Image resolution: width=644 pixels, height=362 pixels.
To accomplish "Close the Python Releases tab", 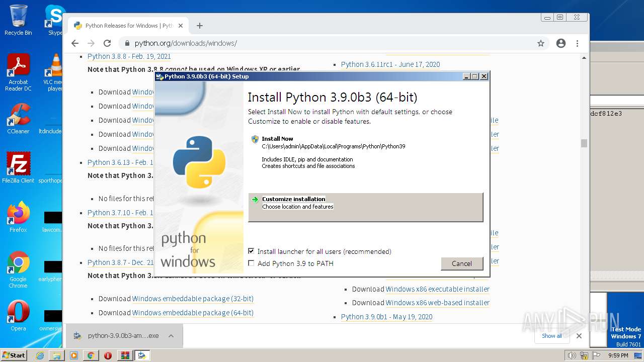I will coord(181,26).
